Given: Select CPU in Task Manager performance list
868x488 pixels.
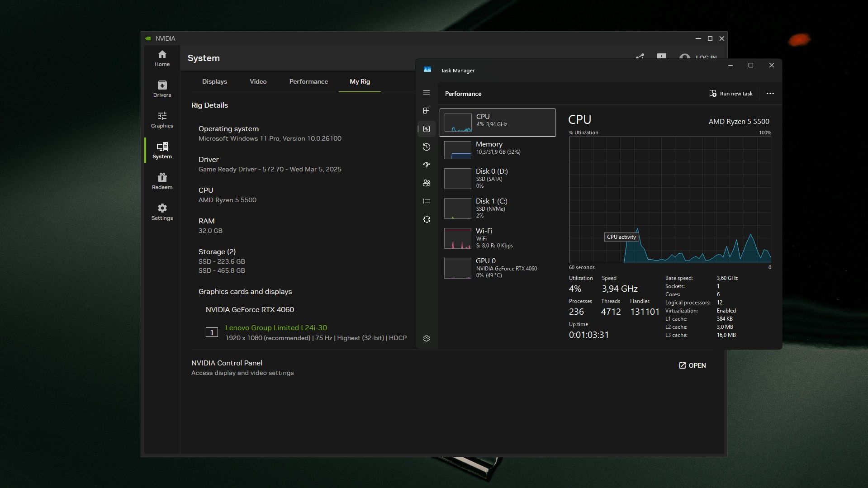Looking at the screenshot, I should (497, 122).
